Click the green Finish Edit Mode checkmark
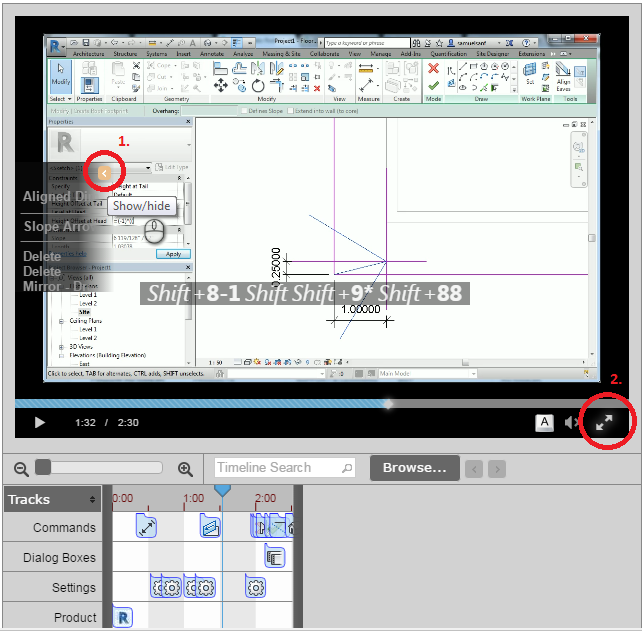Viewport: 642px width, 631px height. click(434, 86)
